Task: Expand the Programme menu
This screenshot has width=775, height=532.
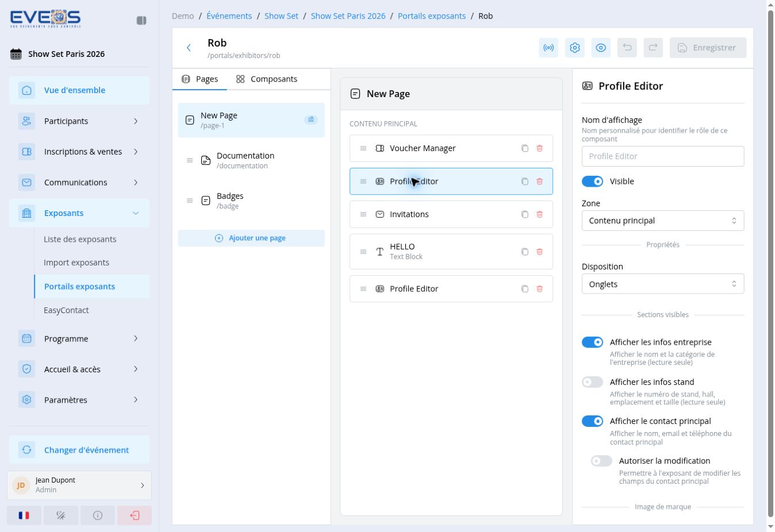Action: coord(79,339)
